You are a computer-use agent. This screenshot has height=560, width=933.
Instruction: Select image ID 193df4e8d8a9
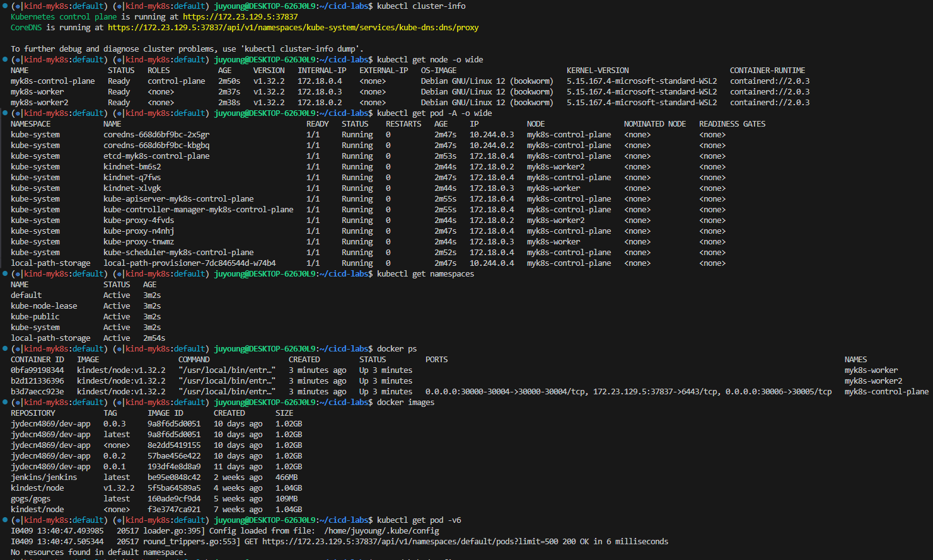(x=174, y=467)
